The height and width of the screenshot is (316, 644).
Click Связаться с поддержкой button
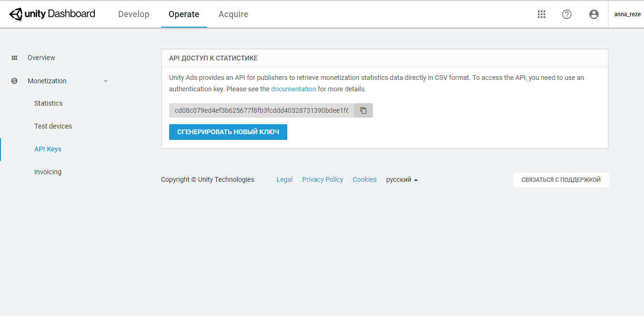[x=561, y=180]
